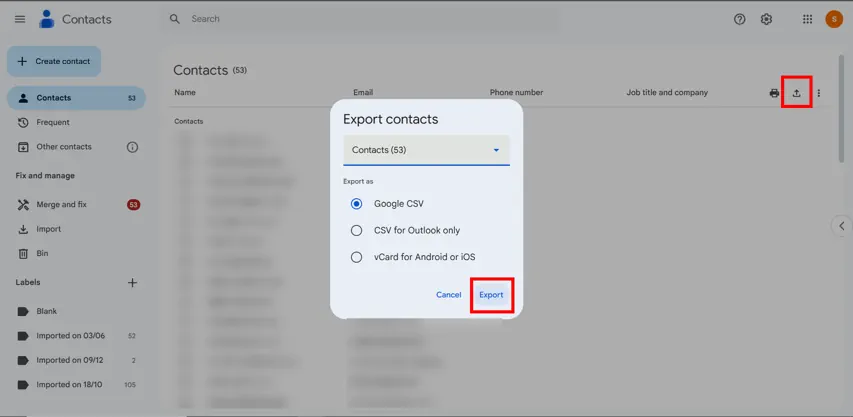The width and height of the screenshot is (853, 417).
Task: Confirm with the Export button
Action: [491, 295]
